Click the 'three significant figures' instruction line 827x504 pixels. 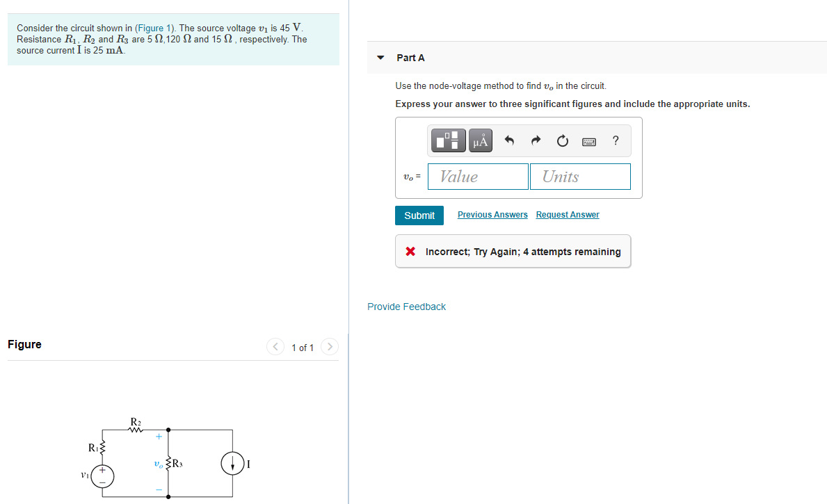(573, 104)
